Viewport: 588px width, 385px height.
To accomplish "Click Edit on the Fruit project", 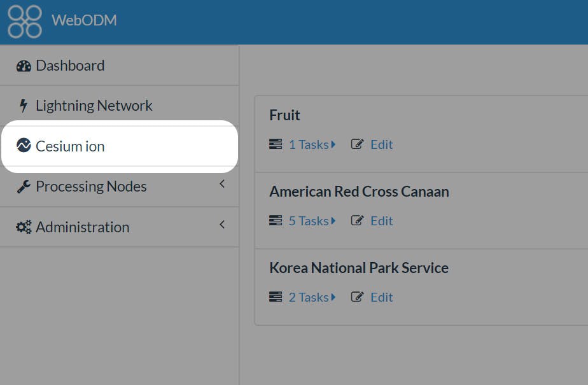I will pos(381,144).
